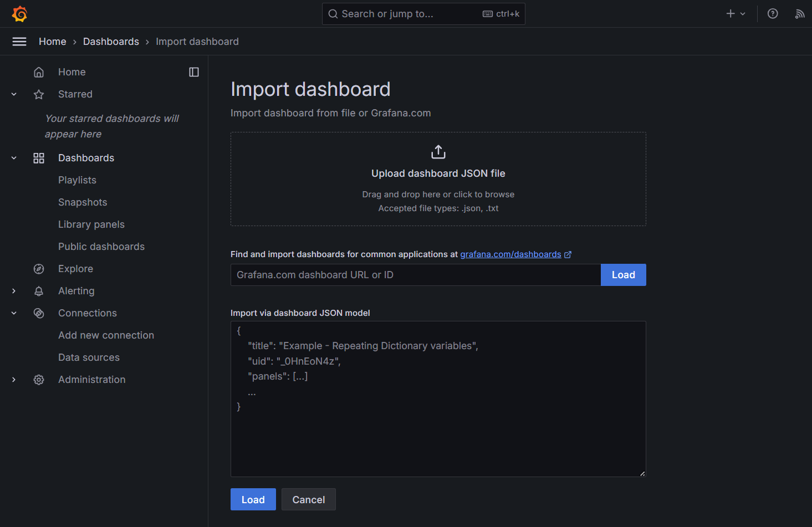Click the Explore compass icon
This screenshot has width=812, height=527.
39,269
